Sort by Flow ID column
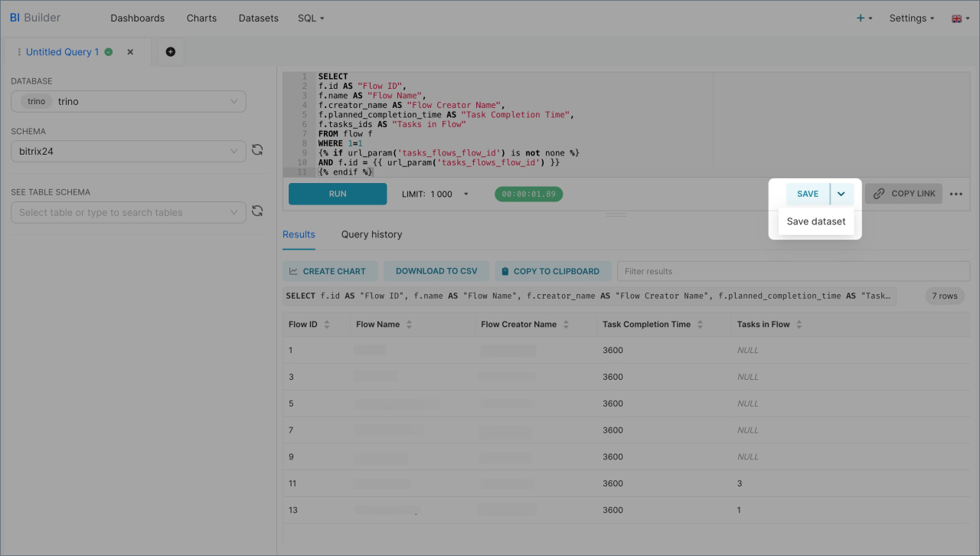Screen dimensions: 980x556 (327, 325)
